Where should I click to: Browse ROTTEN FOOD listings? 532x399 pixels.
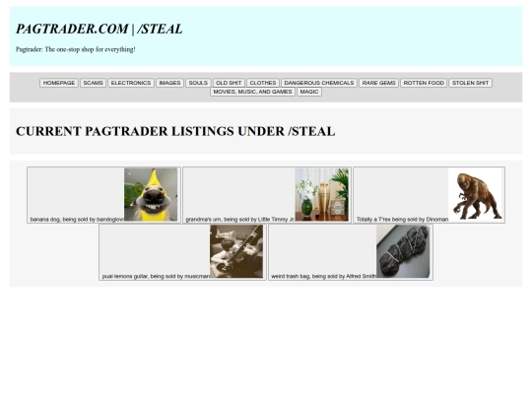424,83
